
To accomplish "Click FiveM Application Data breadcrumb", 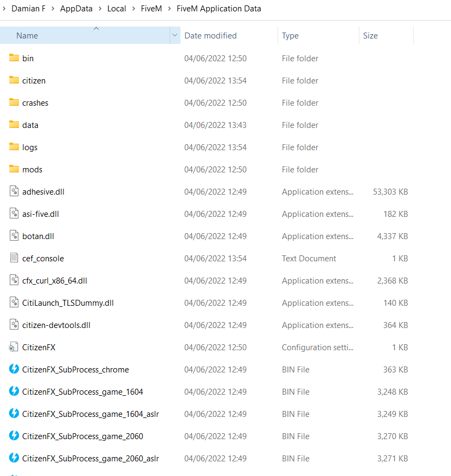I will pos(219,9).
